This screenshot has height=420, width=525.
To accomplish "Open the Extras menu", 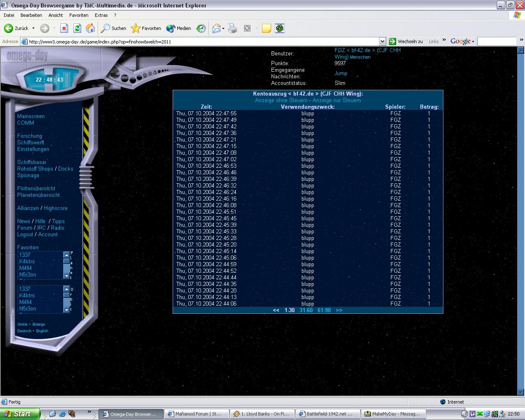I will tap(101, 15).
